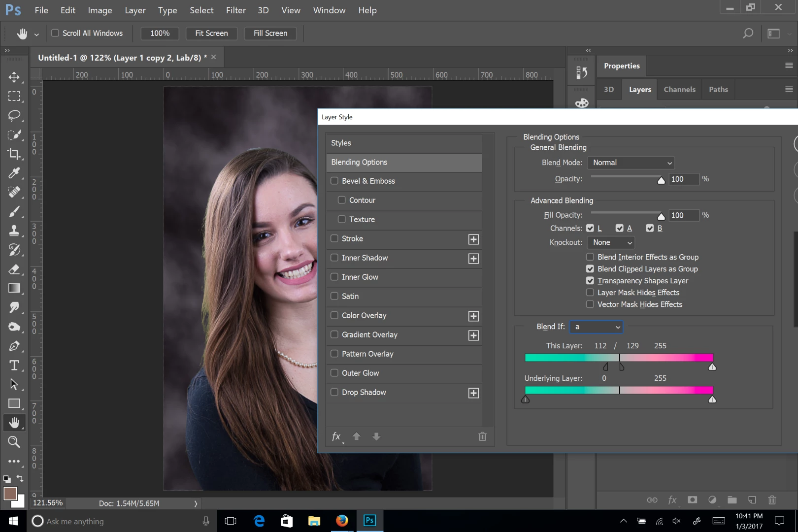This screenshot has width=798, height=532.
Task: Select the Zoom tool
Action: pos(14,442)
